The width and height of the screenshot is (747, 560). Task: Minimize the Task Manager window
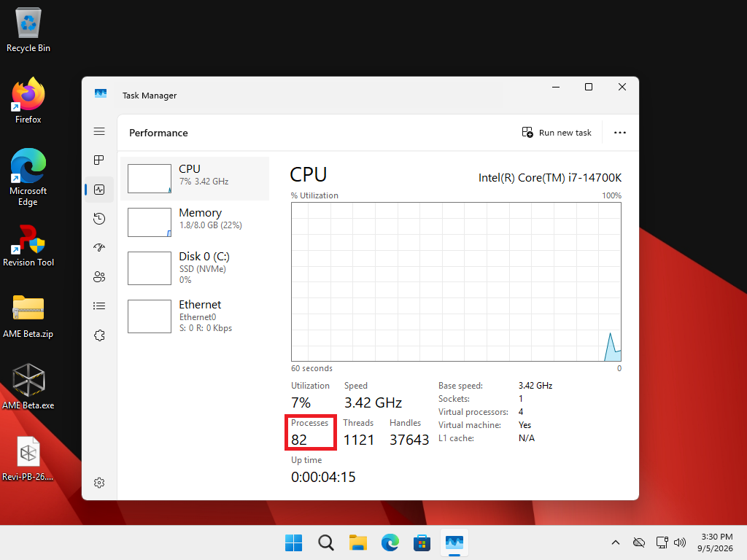555,87
